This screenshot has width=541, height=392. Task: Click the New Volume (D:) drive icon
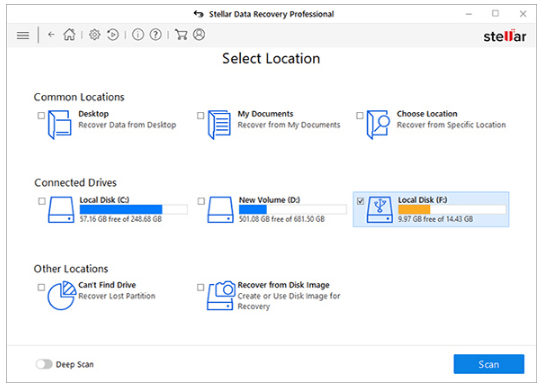pos(220,210)
